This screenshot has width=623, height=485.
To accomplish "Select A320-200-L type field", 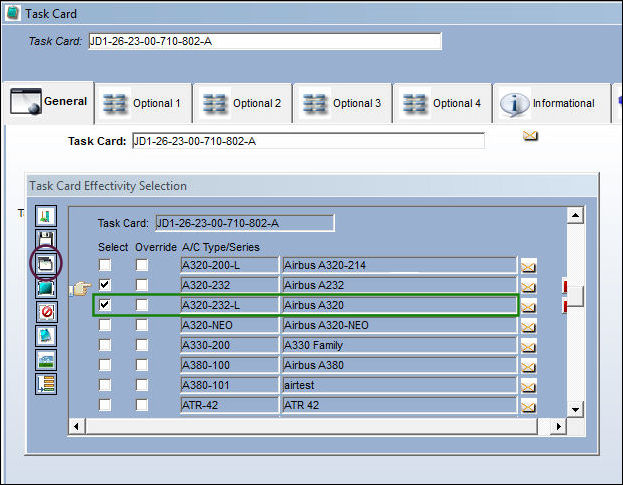I will pos(230,265).
